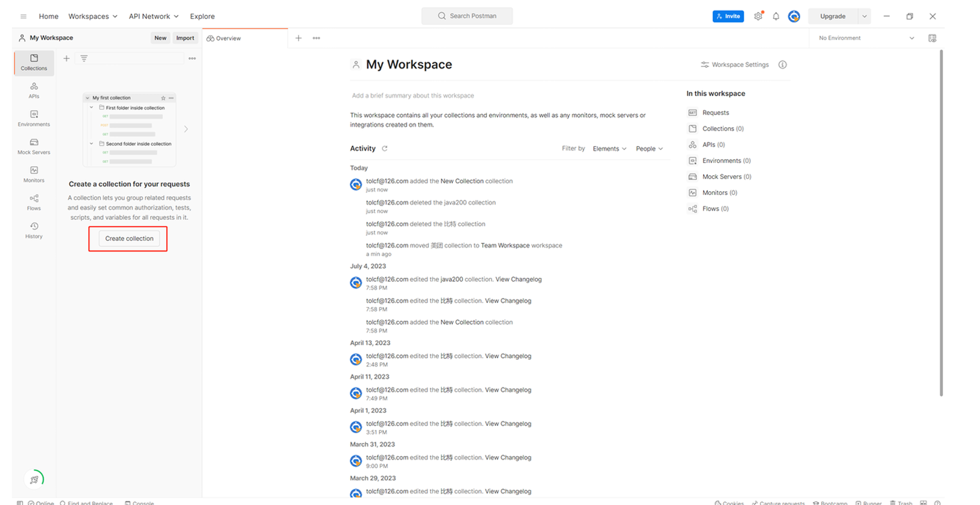Click View Changelog for the 3:51 PM edit

pos(508,423)
